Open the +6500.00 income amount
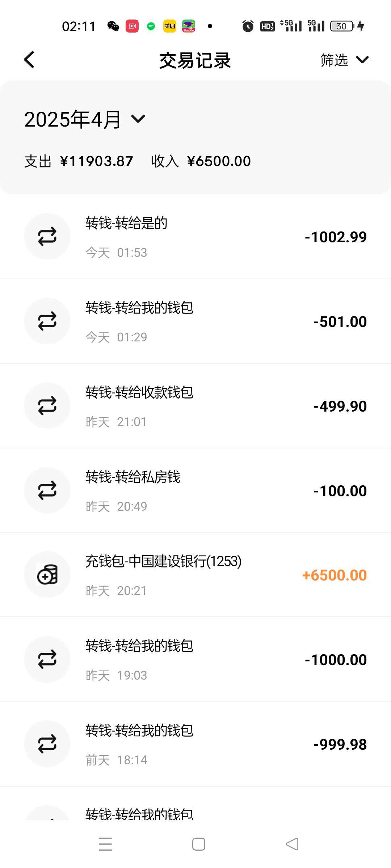This screenshot has height=868, width=391. [x=334, y=575]
